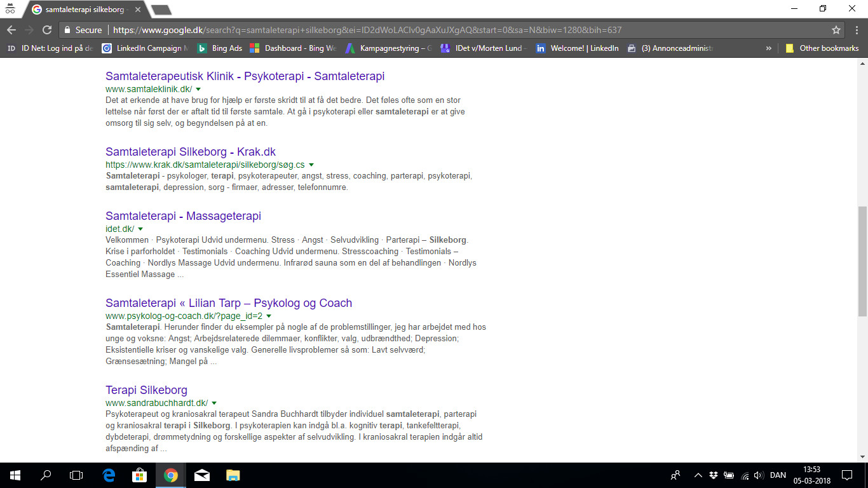Open the Samtaleterapi Silkeborg - Krak.dk result
Screen dimensions: 868x488
191,152
